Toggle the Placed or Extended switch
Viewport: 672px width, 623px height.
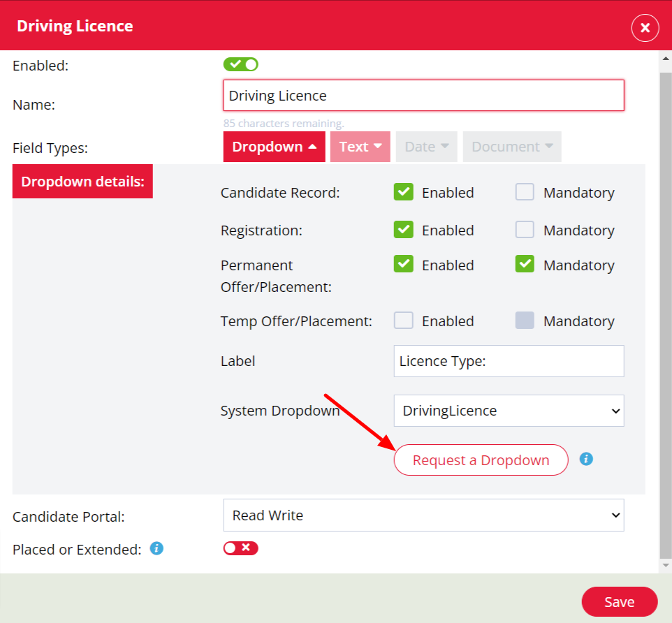click(x=240, y=548)
